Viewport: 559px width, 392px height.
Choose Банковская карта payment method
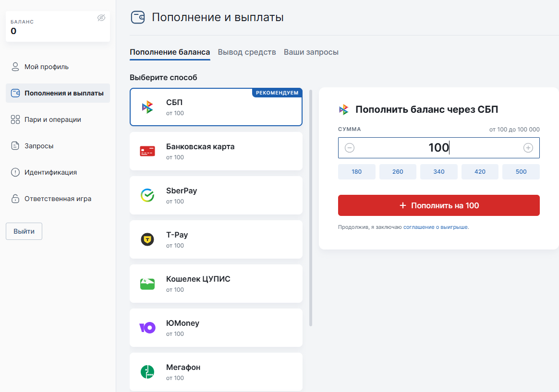pyautogui.click(x=216, y=151)
